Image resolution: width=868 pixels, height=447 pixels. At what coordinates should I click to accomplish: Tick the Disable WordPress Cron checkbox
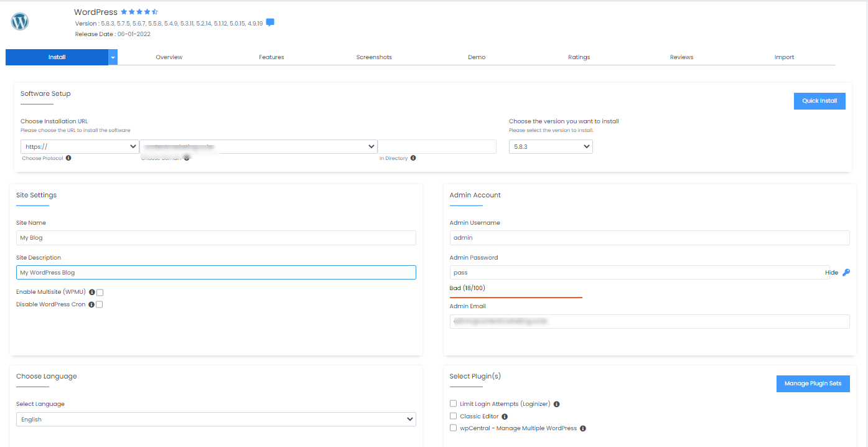tap(99, 304)
